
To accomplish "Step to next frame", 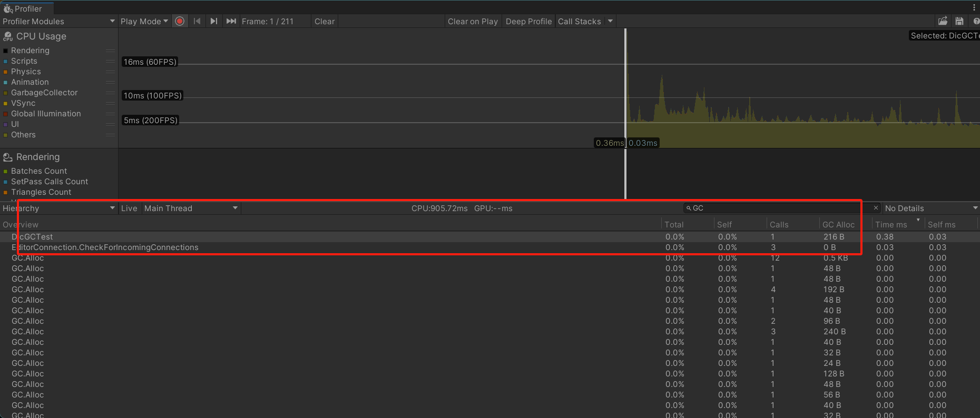I will pyautogui.click(x=213, y=21).
